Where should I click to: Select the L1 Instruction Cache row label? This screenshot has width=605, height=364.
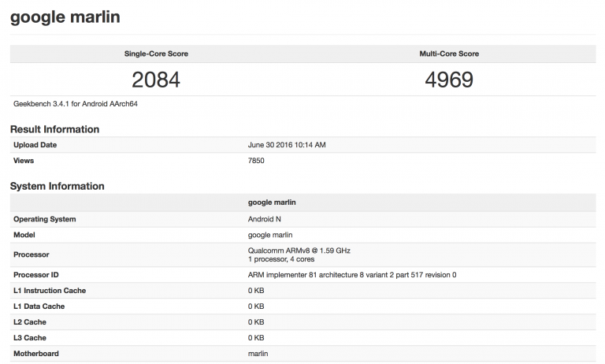tap(50, 291)
